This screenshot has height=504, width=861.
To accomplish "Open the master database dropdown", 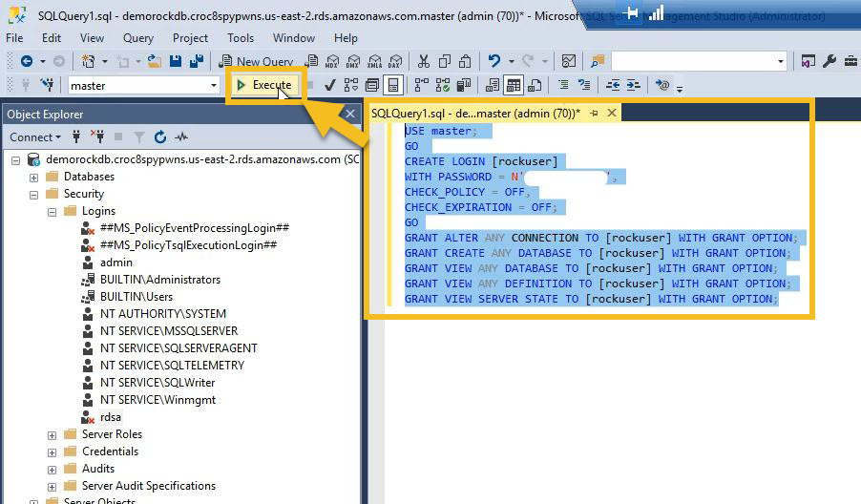I will pos(214,85).
